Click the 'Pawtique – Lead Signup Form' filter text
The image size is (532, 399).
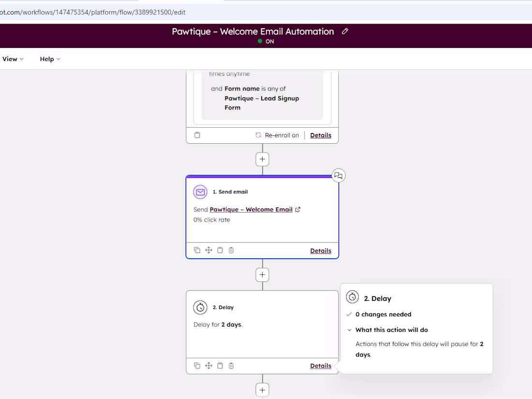click(x=262, y=103)
